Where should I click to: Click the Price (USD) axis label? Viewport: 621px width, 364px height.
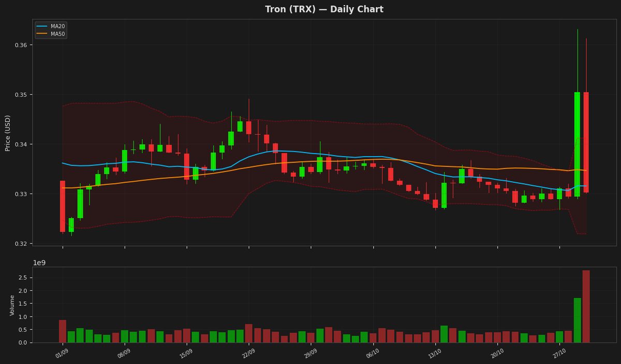click(x=8, y=133)
